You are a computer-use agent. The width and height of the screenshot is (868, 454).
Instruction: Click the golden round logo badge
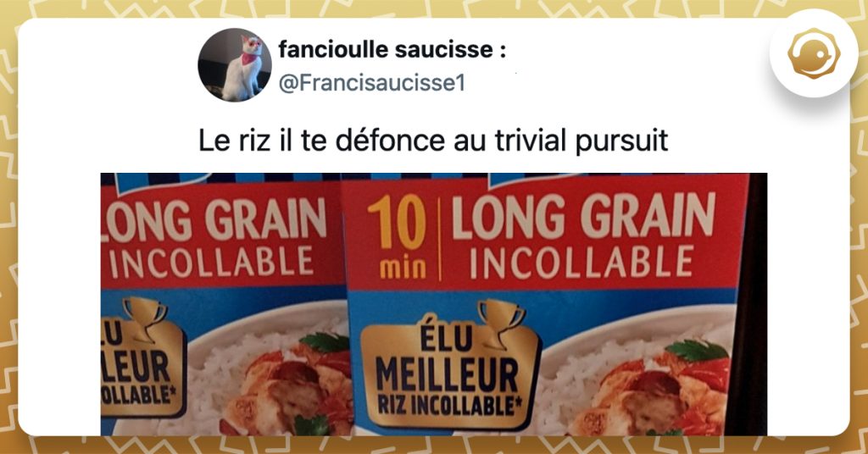click(813, 53)
